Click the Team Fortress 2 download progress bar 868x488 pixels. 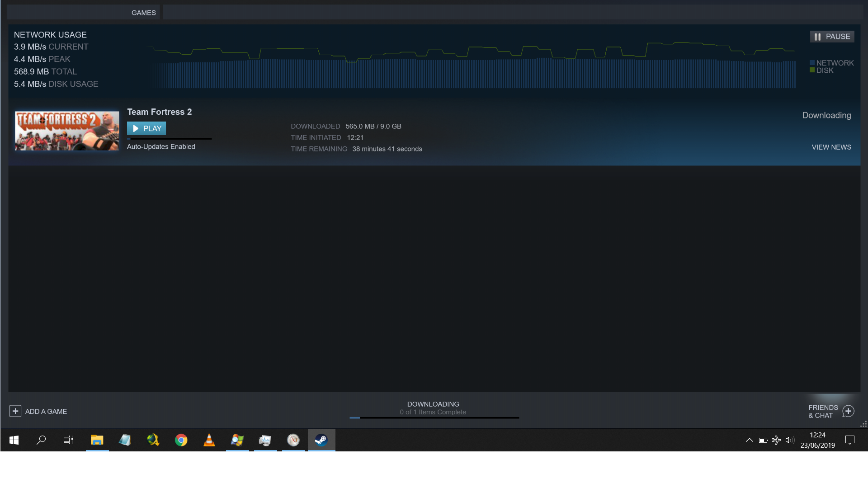click(x=169, y=139)
